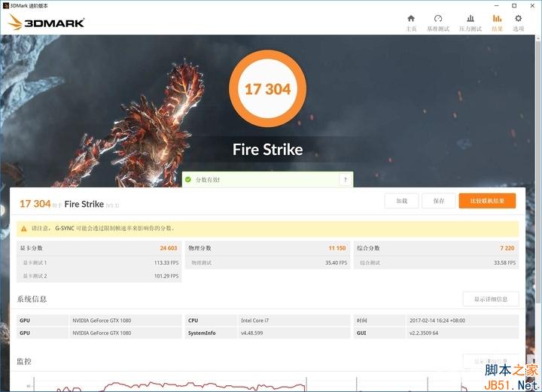Click the second NVIDIA GeForce GTX 1080 row
The image size is (542, 392).
tap(99, 333)
